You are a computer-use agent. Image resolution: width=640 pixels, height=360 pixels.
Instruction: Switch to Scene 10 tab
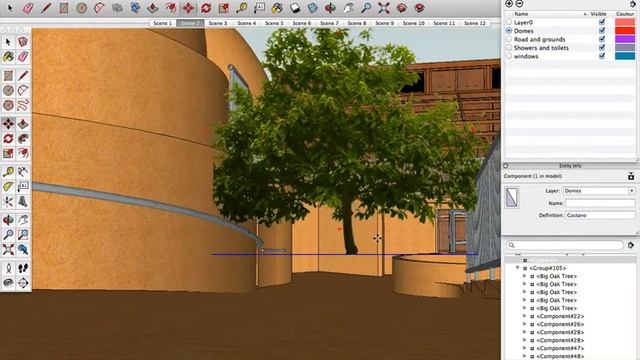tap(413, 23)
